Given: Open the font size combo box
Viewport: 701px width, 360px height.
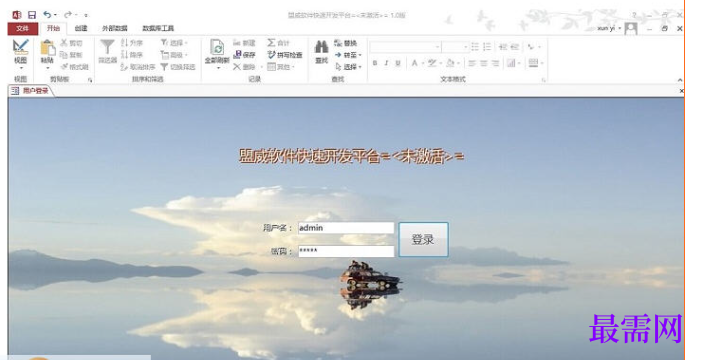Looking at the screenshot, I should coord(455,47).
